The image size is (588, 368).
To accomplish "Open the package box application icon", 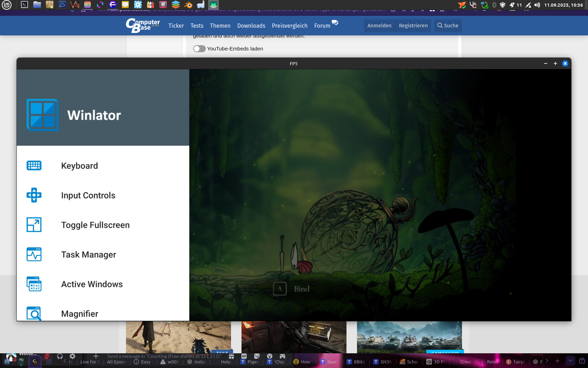I will [50, 5].
